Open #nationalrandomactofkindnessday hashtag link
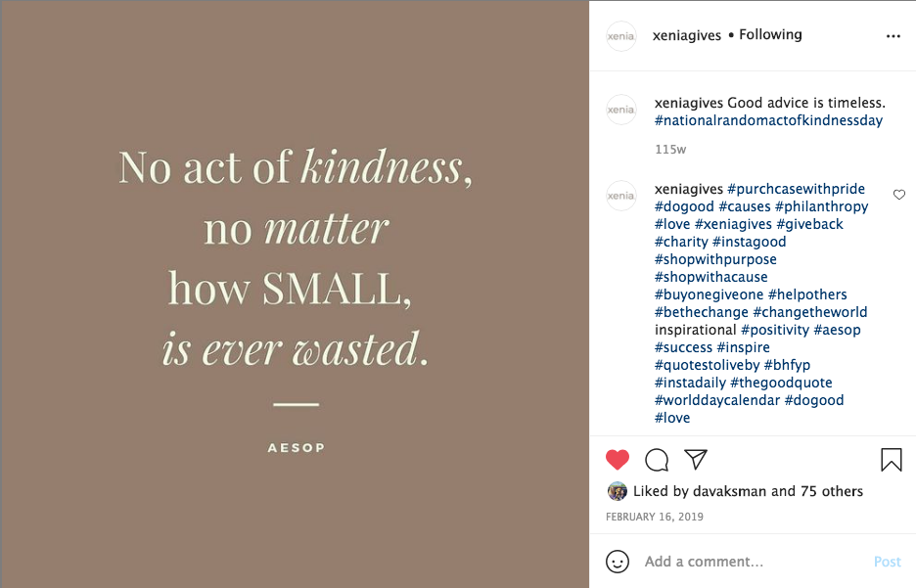916x588 pixels. pos(768,120)
